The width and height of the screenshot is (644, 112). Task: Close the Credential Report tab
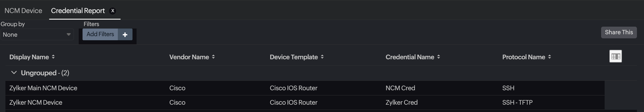point(113,11)
